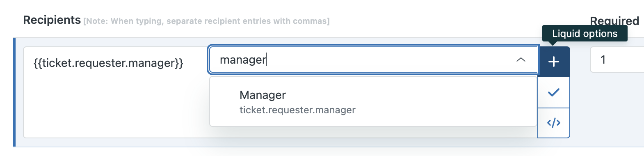
Task: Click into the Required field showing 1
Action: pyautogui.click(x=617, y=60)
